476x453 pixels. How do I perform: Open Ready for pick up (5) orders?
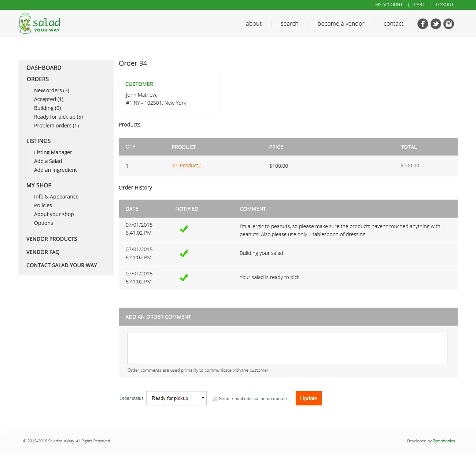(58, 117)
